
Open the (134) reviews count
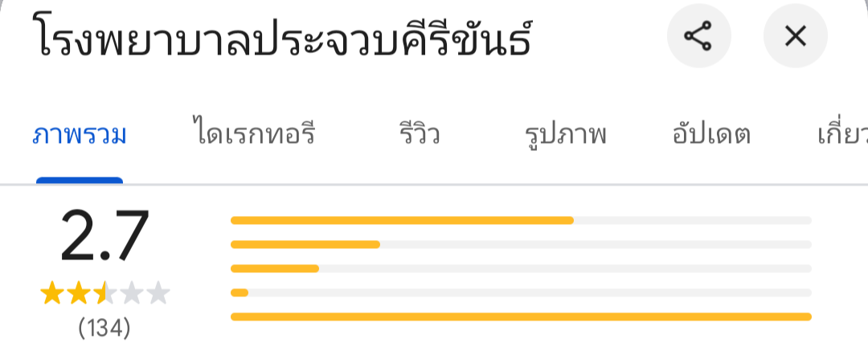point(104,328)
